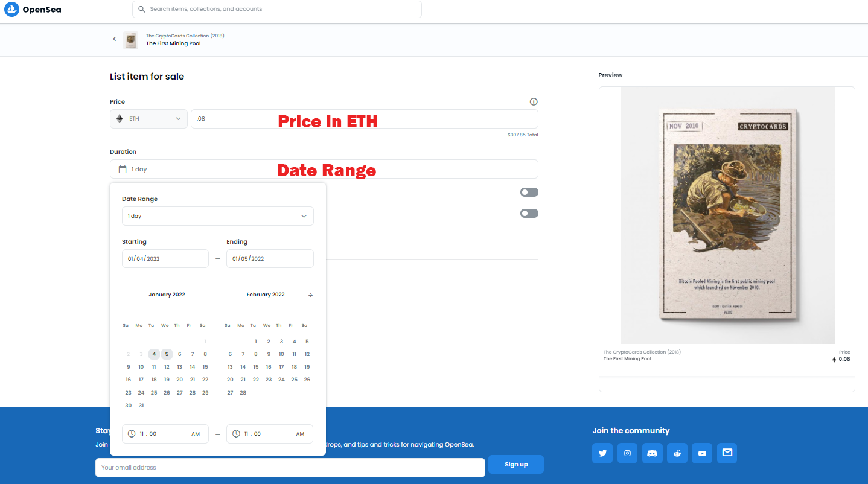The image size is (868, 484).
Task: Click the clock icon beside the starting time
Action: pos(132,433)
